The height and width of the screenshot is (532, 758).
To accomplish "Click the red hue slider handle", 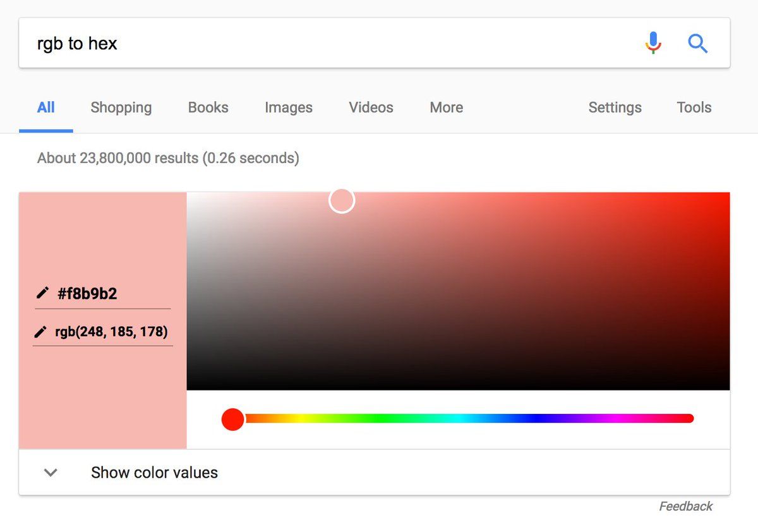I will (232, 419).
